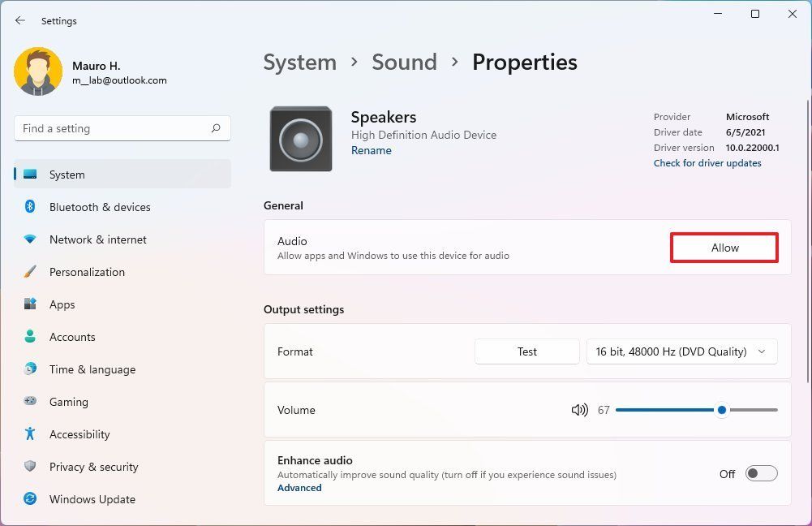Adjust the Volume slider
812x526 pixels.
point(721,410)
